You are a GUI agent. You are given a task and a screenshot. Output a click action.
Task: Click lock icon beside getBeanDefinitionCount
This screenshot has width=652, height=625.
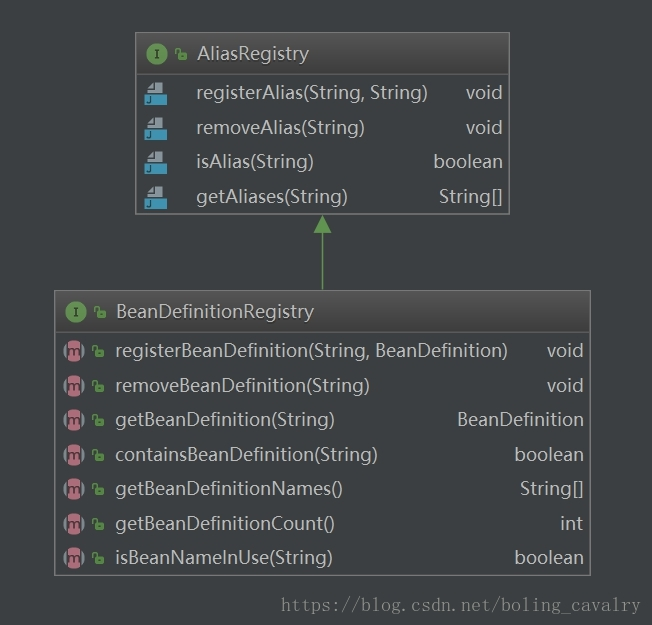(98, 524)
